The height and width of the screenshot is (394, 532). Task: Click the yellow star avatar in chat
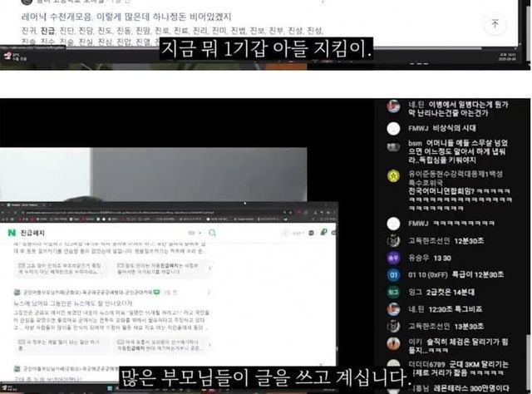pos(393,176)
